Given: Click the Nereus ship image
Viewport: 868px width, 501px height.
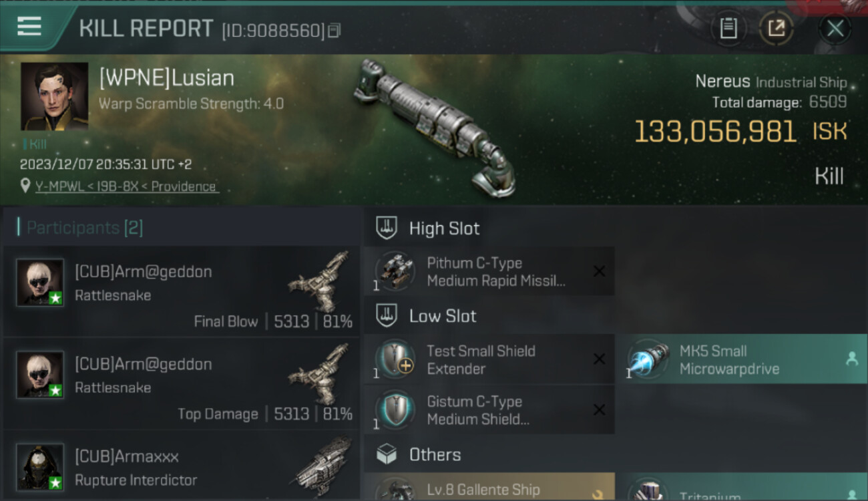Looking at the screenshot, I should (435, 126).
